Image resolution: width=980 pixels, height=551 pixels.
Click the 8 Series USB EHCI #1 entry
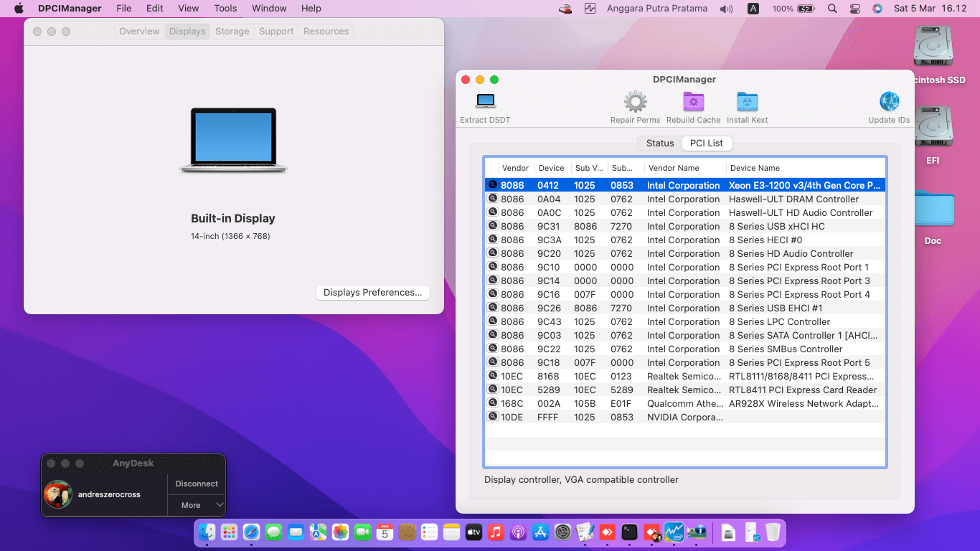pos(685,308)
